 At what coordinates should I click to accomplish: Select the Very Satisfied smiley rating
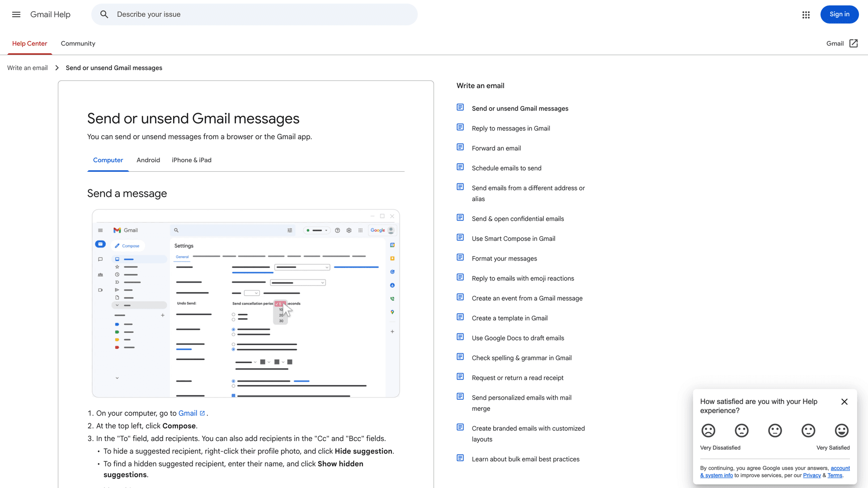841,431
